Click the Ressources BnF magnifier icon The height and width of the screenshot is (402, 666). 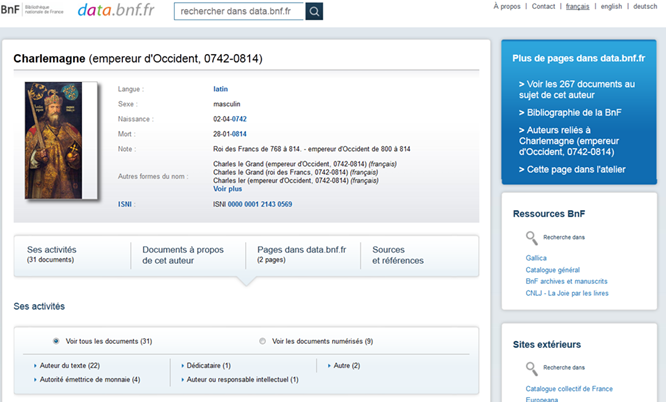tap(531, 238)
